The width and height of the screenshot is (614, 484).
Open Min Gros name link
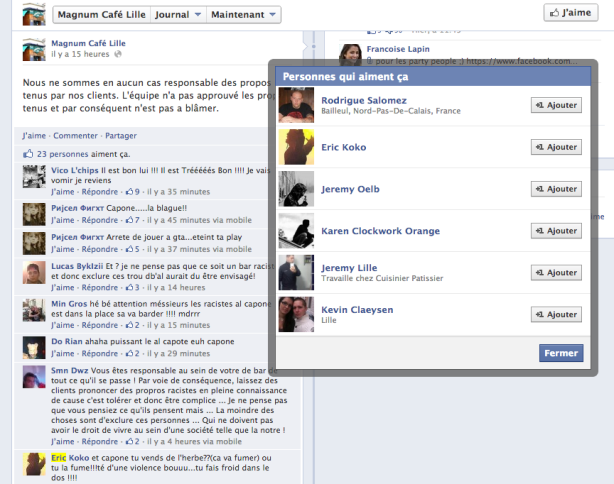coord(69,303)
